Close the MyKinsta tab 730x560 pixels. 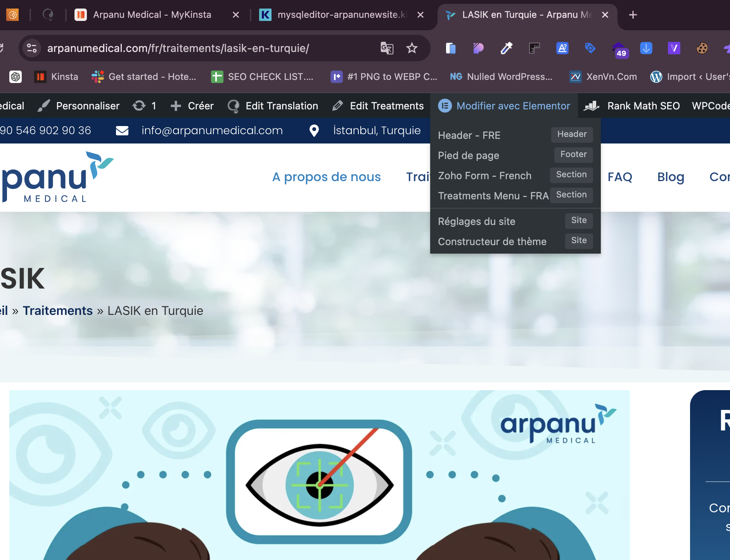pos(236,15)
